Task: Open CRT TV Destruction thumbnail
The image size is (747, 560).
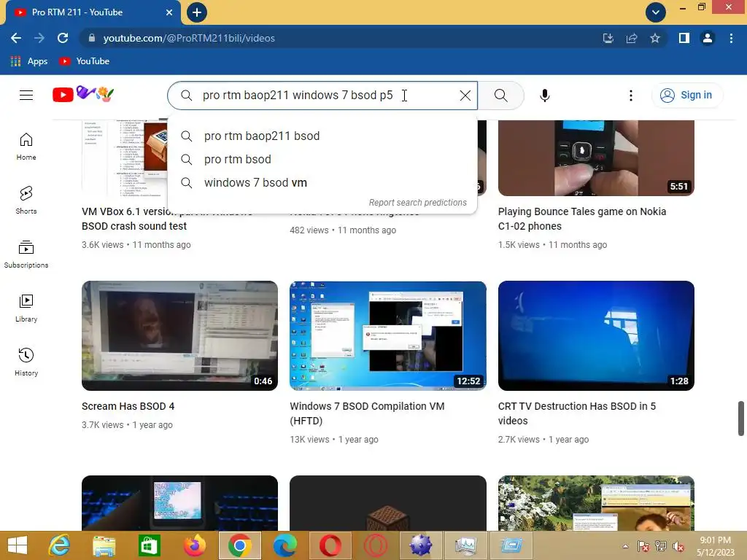Action: pyautogui.click(x=596, y=335)
